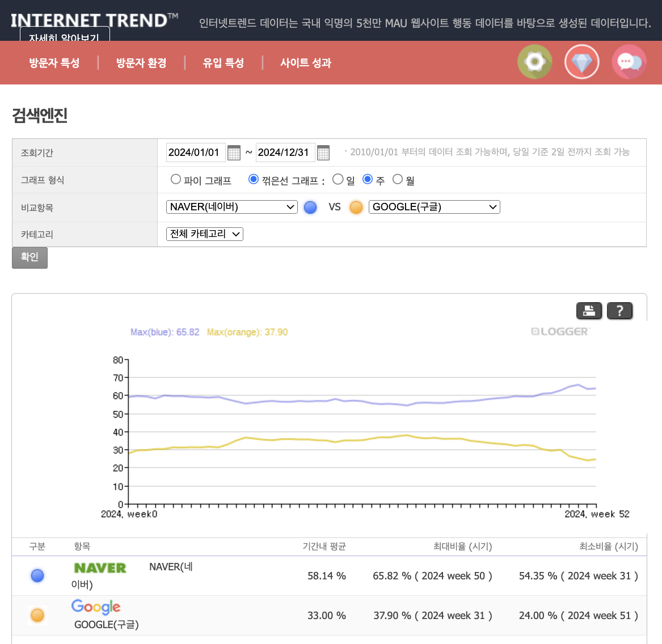Image resolution: width=662 pixels, height=644 pixels.
Task: Click the 2024/01/01 date input field
Action: [195, 152]
